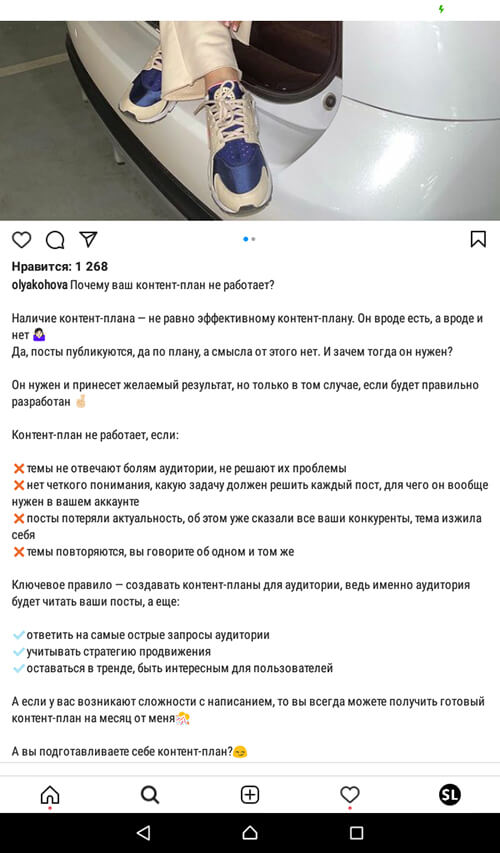Tap Android home navigation button

point(250,832)
